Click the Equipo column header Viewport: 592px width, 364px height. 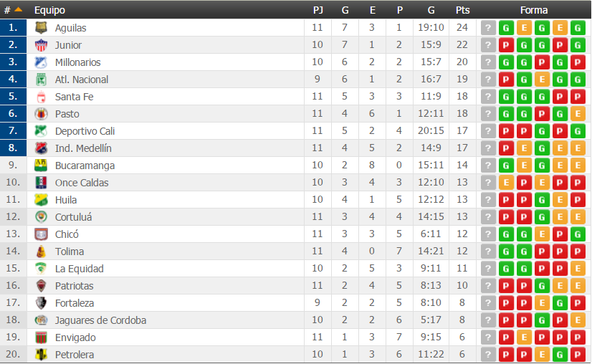coord(49,10)
